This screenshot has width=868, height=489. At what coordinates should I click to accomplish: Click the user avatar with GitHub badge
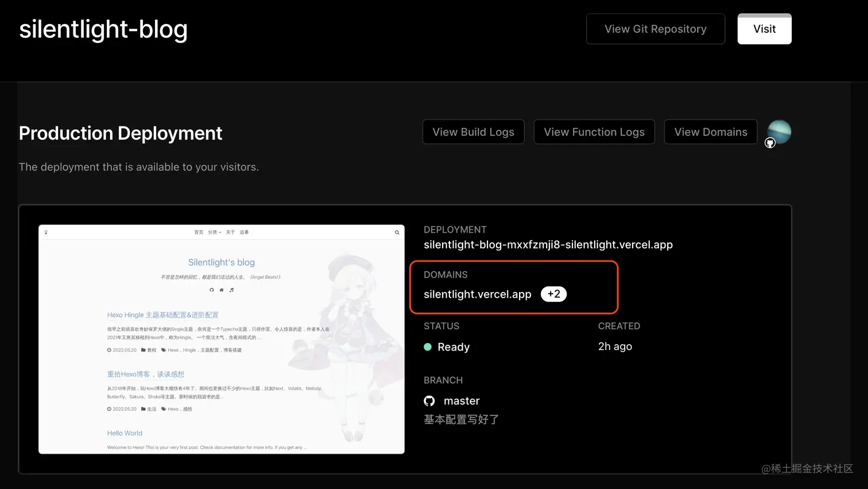(778, 133)
